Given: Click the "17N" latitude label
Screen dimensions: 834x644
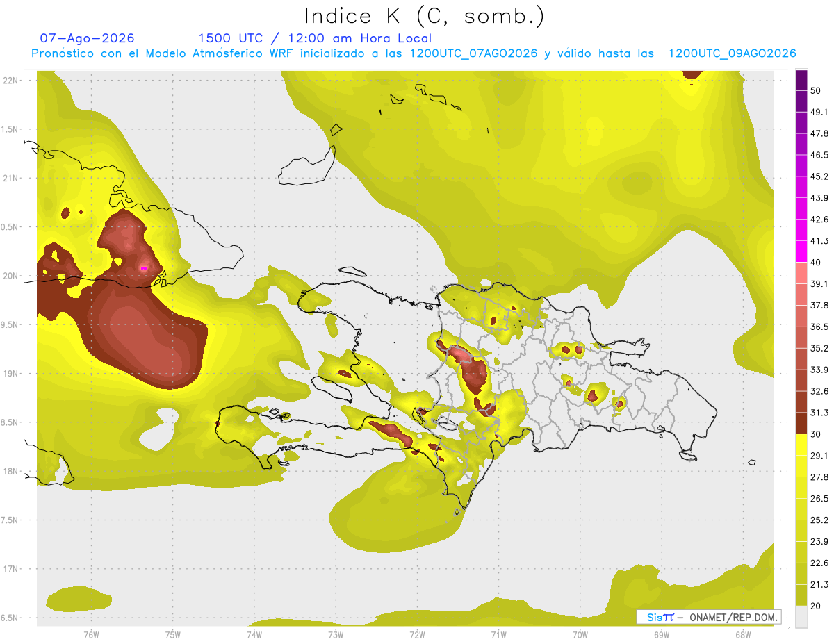Looking at the screenshot, I should click(x=10, y=569).
